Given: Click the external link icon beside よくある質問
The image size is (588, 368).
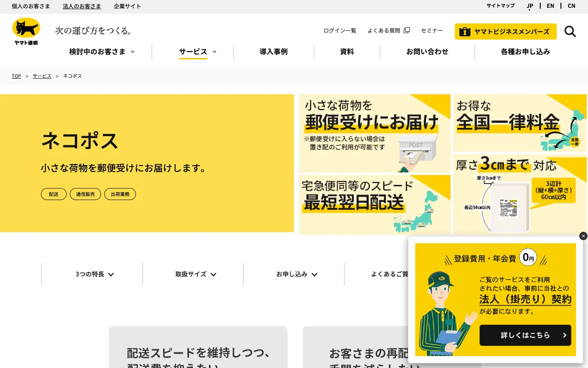Looking at the screenshot, I should tap(407, 30).
